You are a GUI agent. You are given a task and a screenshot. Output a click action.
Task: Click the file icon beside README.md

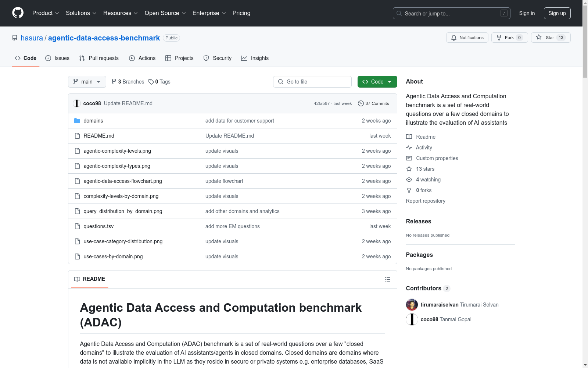[x=77, y=136]
